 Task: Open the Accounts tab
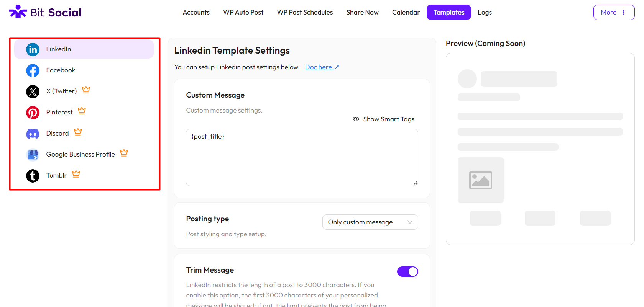pyautogui.click(x=196, y=12)
